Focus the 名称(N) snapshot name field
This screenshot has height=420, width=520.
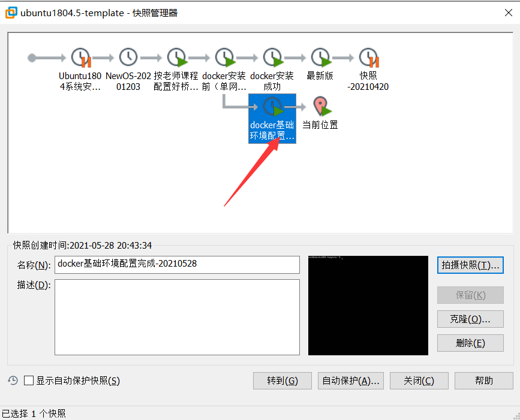click(177, 265)
